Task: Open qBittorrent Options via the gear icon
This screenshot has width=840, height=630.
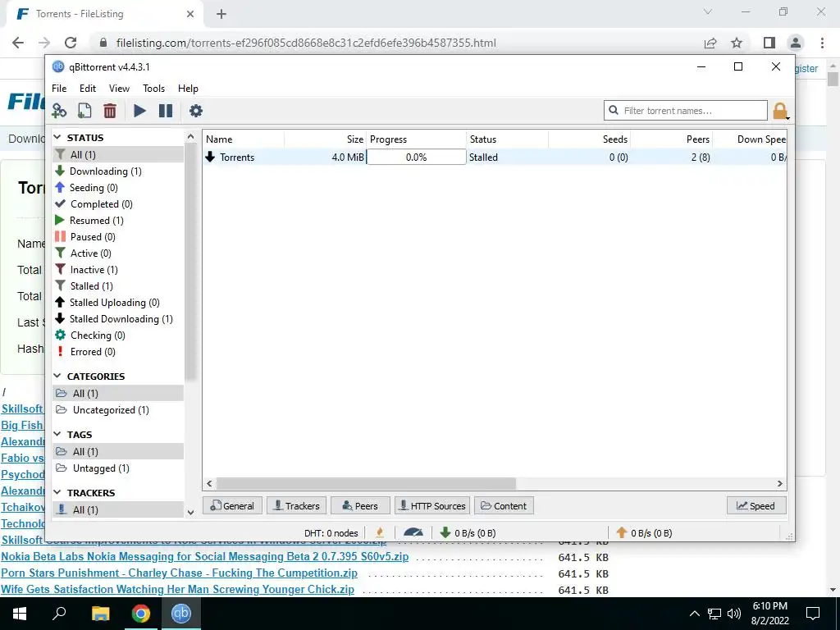Action: pos(196,111)
